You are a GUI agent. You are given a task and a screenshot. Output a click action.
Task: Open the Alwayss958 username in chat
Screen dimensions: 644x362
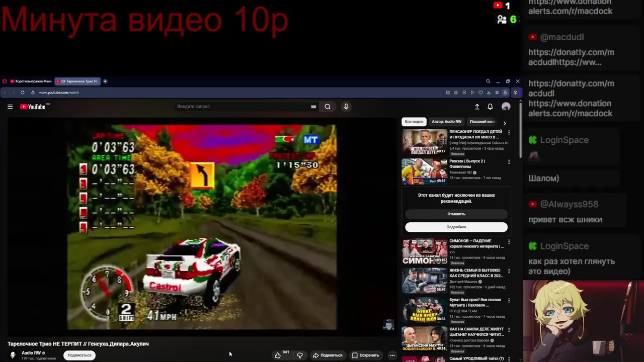[569, 204]
